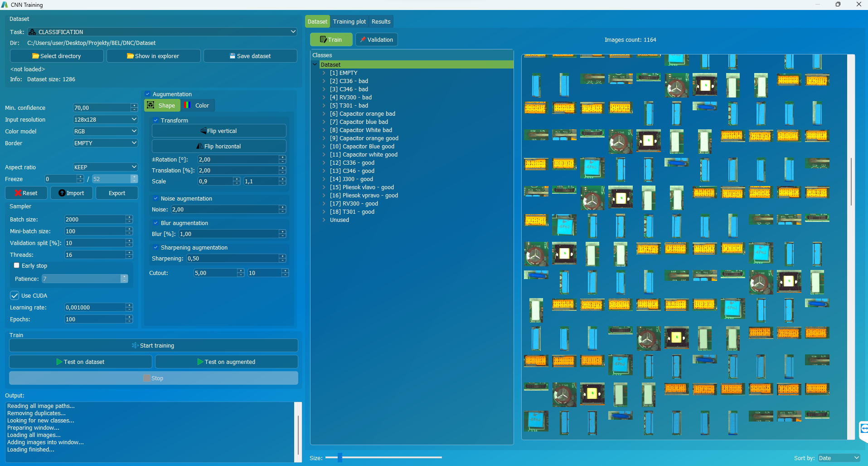The width and height of the screenshot is (868, 466).
Task: Click the Train subset pencil icon
Action: [323, 39]
